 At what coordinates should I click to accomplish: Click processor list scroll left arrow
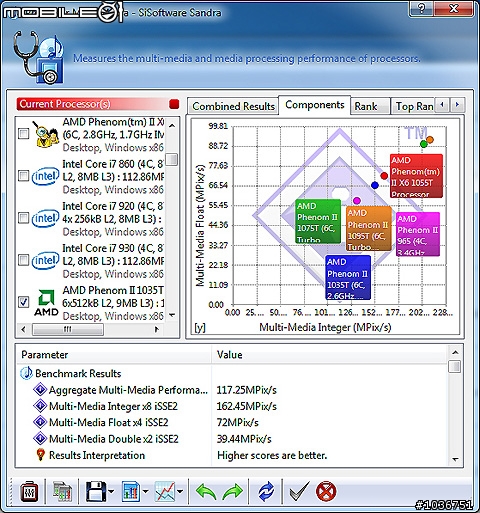coord(23,329)
